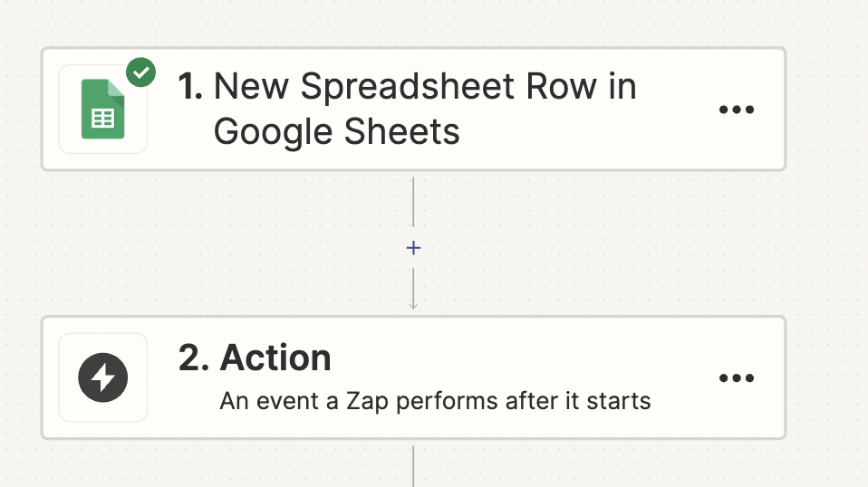Open the three-dot menu for Action step
868x487 pixels.
(737, 378)
